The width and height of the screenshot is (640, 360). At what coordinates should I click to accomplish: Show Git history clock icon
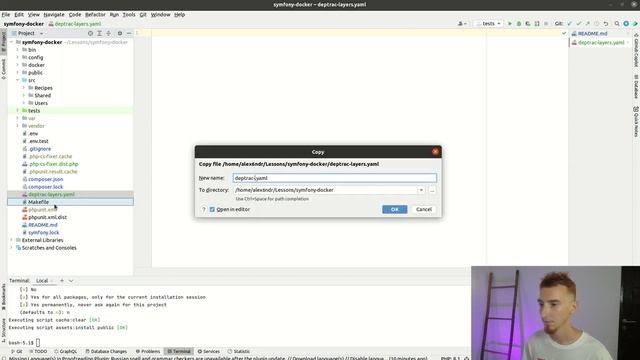point(596,24)
